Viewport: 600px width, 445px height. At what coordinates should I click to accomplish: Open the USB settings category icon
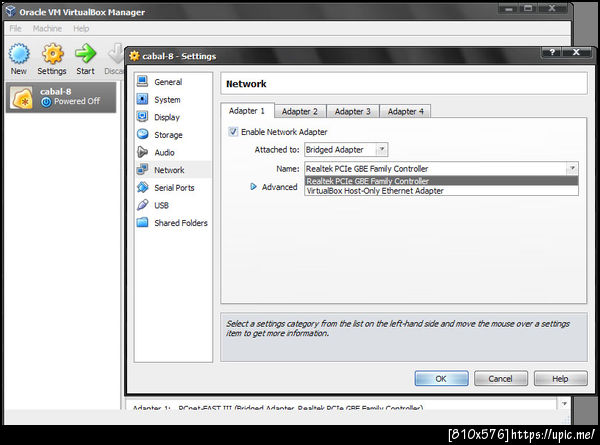coord(143,205)
